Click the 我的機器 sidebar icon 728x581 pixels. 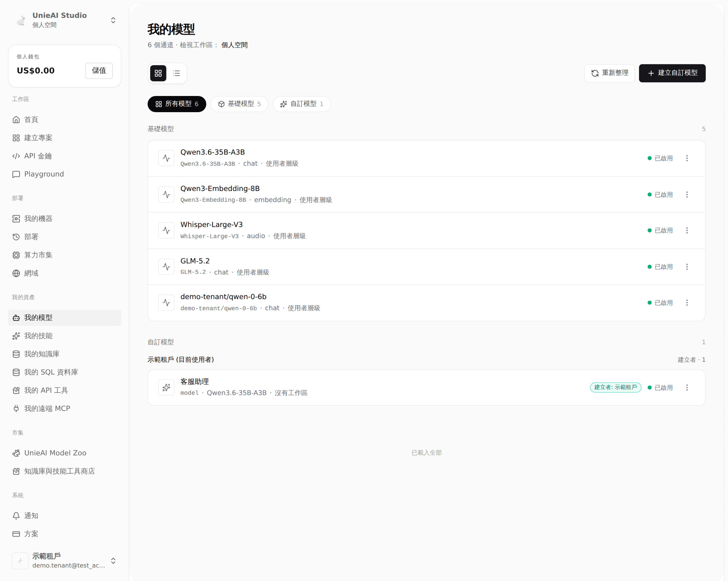click(16, 219)
